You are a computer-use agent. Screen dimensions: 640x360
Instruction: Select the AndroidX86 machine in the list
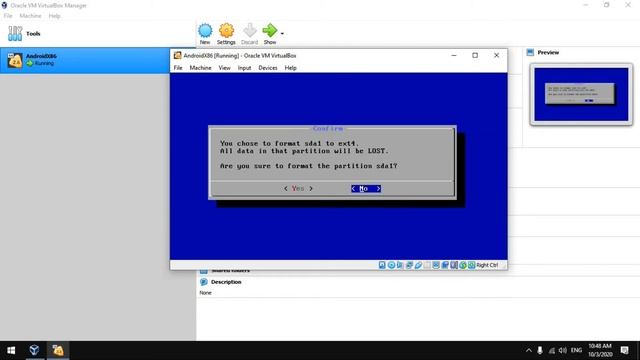tap(84, 60)
